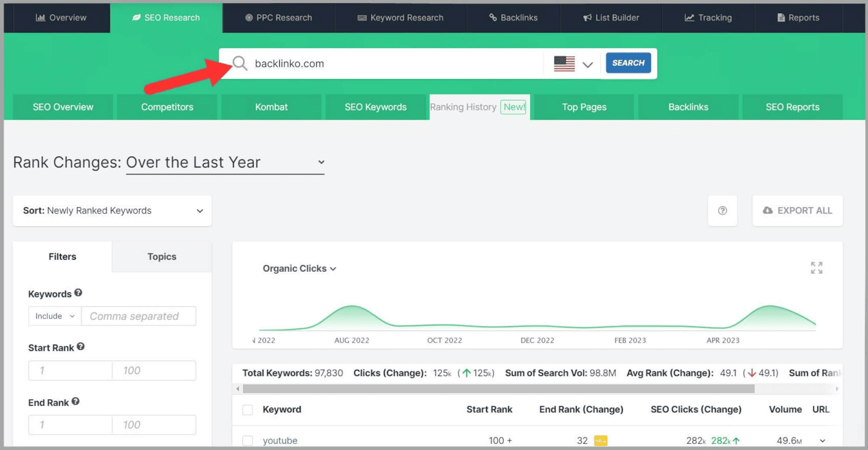The height and width of the screenshot is (450, 868).
Task: Open the Competitors sub-tab
Action: coord(167,107)
